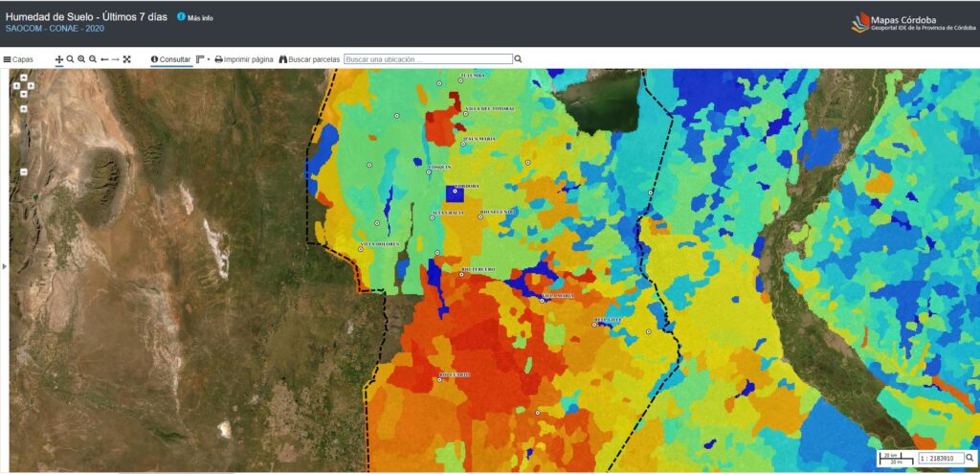Select the pan (move) tool

[59, 59]
